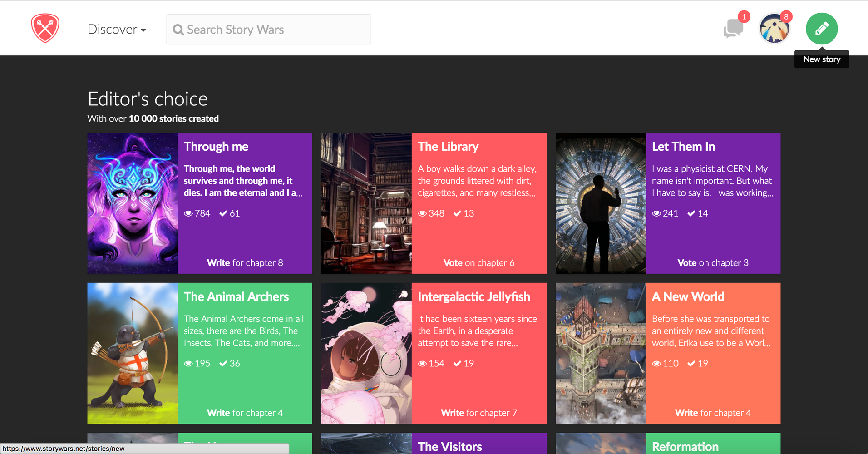The width and height of the screenshot is (868, 454).
Task: Click the Through me description text
Action: tap(243, 181)
